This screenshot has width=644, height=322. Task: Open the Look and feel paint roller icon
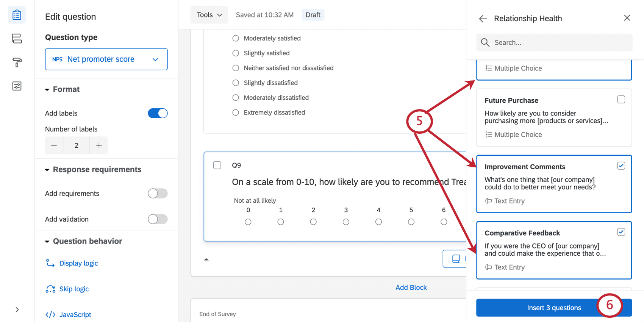(17, 62)
